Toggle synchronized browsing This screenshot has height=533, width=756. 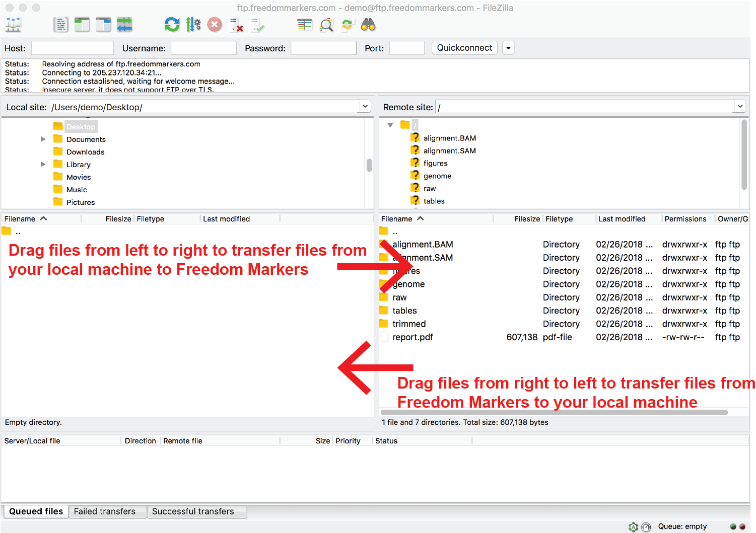tap(348, 25)
